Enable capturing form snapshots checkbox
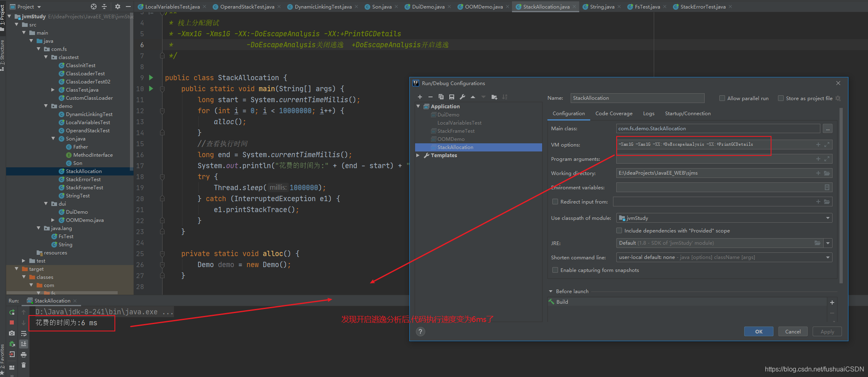 tap(555, 270)
